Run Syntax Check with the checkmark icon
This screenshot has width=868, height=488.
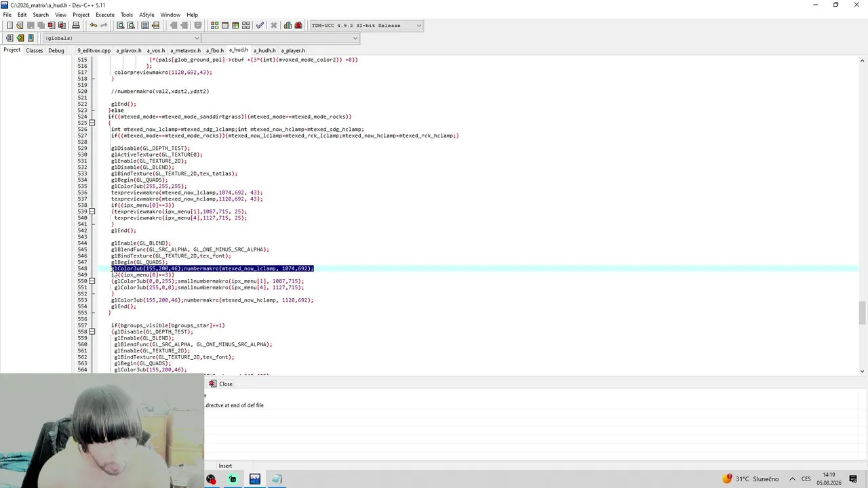pyautogui.click(x=260, y=26)
